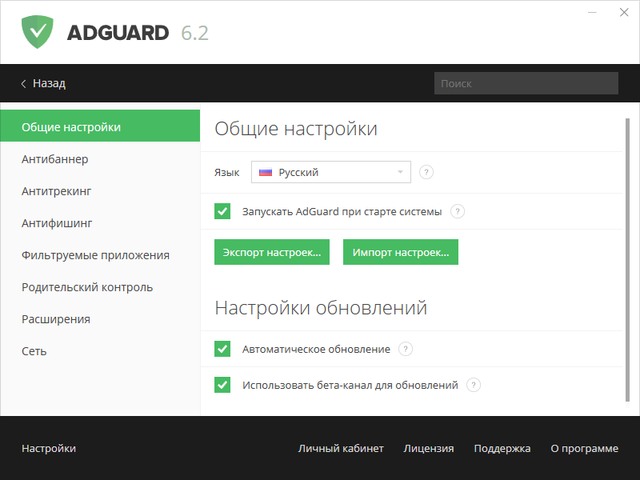Go back using the Назад arrow
Viewport: 640px width, 480px height.
pyautogui.click(x=43, y=84)
